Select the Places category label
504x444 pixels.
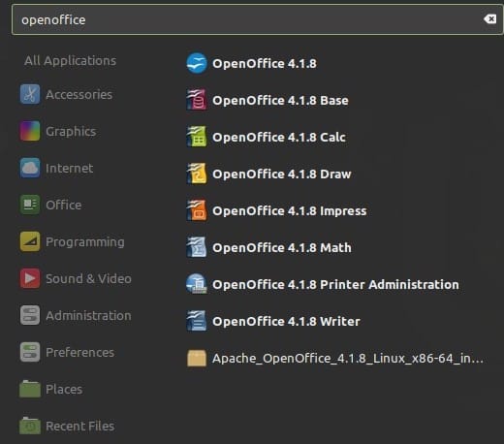[x=64, y=389]
